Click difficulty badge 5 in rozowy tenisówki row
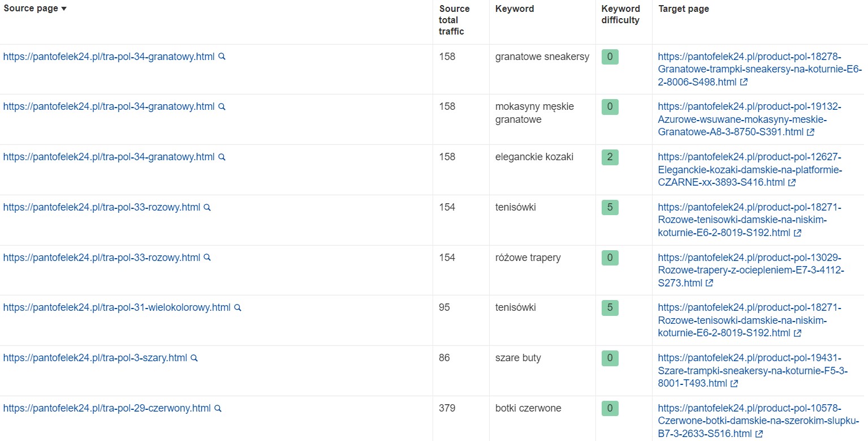868x441 pixels. click(610, 207)
